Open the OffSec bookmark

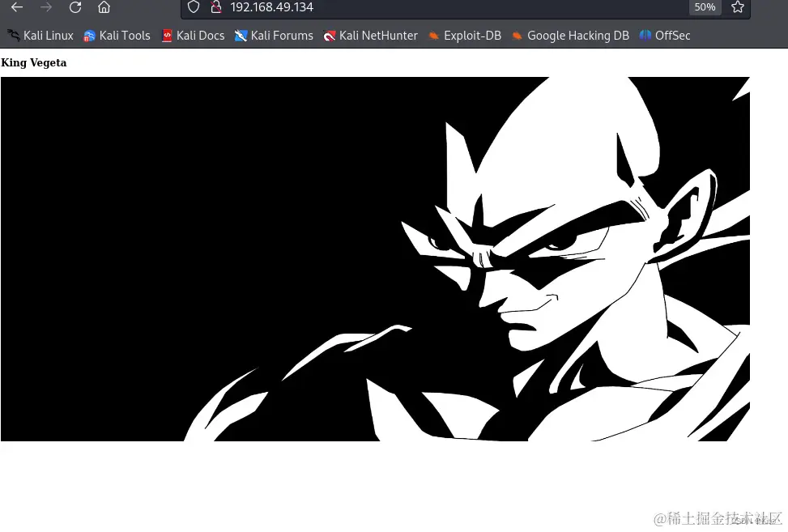(x=665, y=36)
